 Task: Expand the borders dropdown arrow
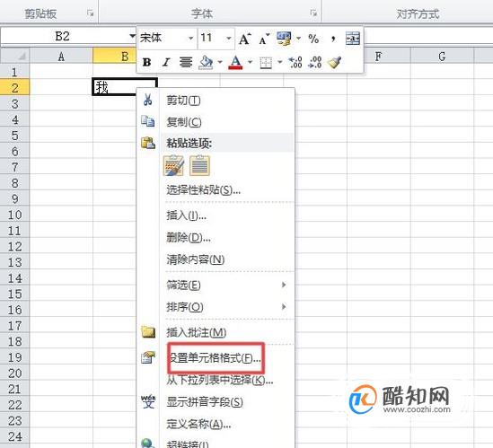point(279,62)
